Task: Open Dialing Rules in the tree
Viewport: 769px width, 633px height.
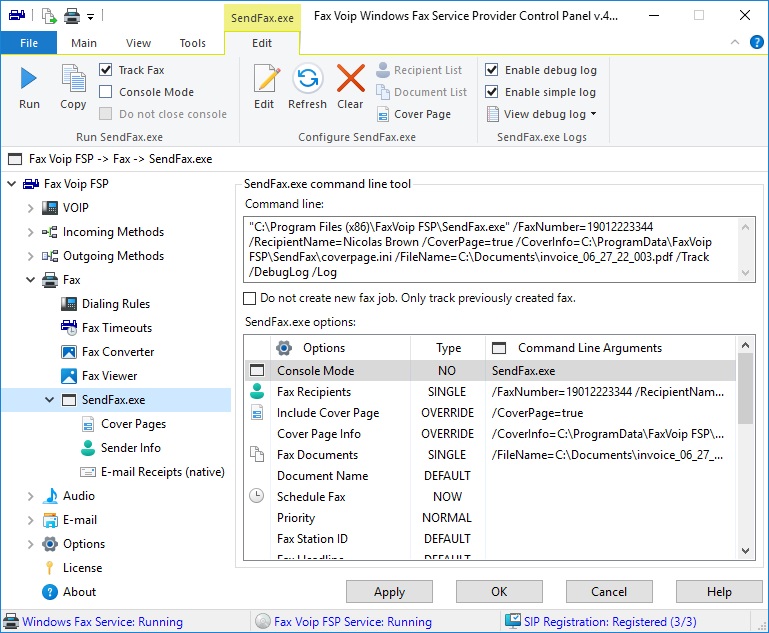Action: [x=116, y=304]
